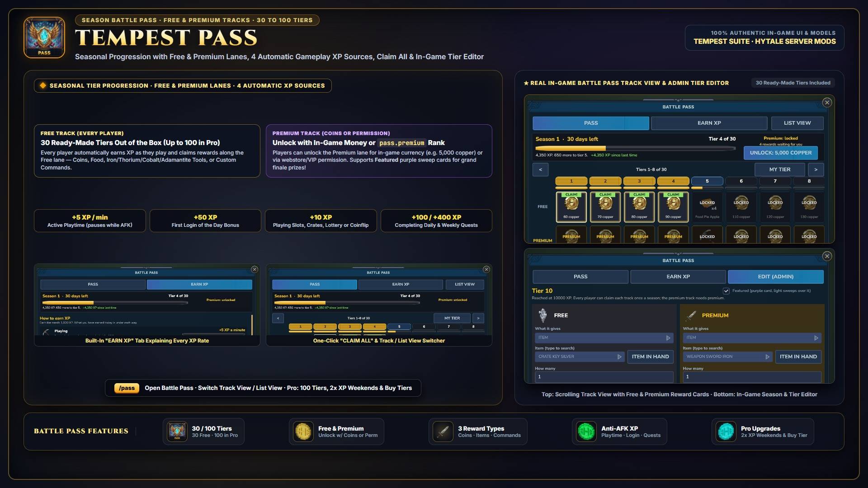Click FREE lane ITEM IN HAND button
The image size is (868, 488).
650,357
